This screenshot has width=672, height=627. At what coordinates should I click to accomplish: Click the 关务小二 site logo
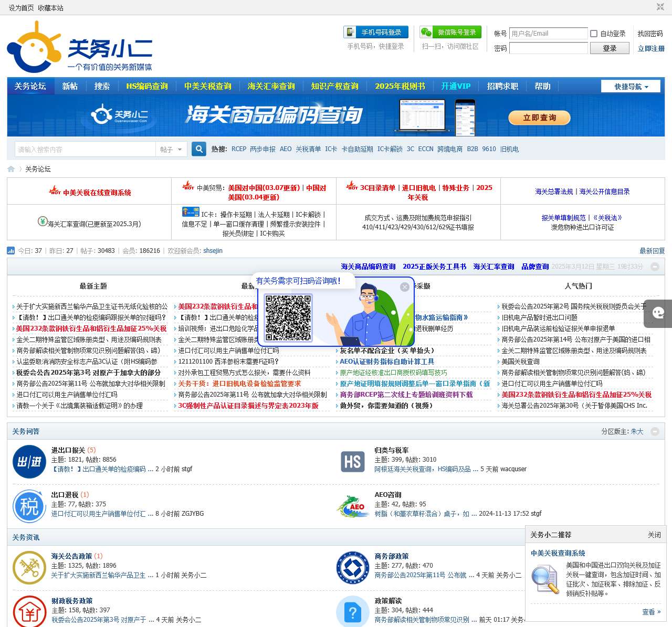pyautogui.click(x=80, y=46)
